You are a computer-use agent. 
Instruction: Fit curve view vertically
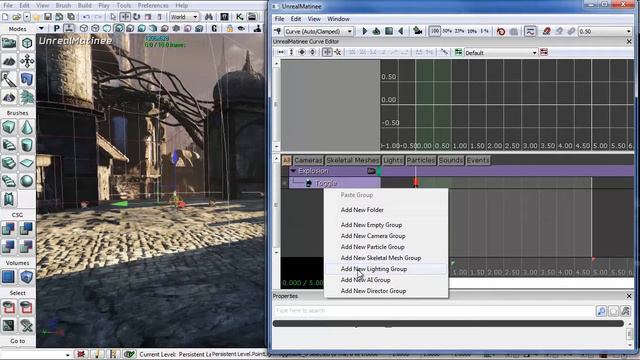pyautogui.click(x=291, y=52)
